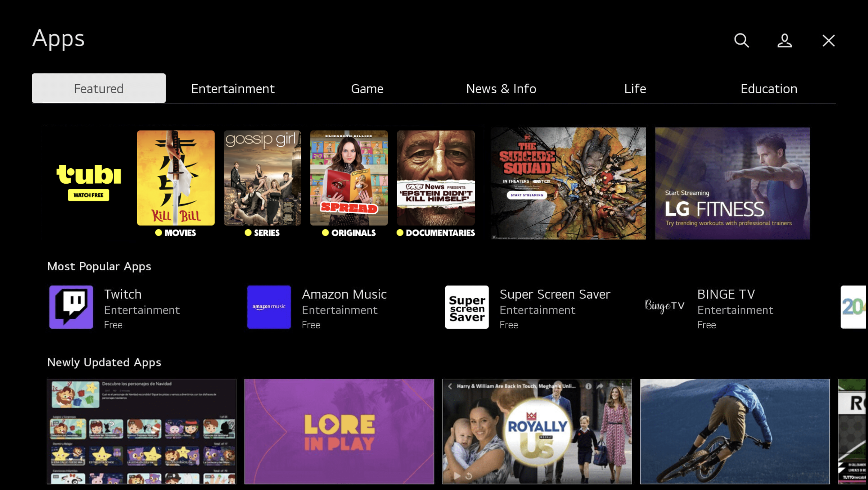Click the Super Screen Saver app icon
868x490 pixels.
[467, 307]
